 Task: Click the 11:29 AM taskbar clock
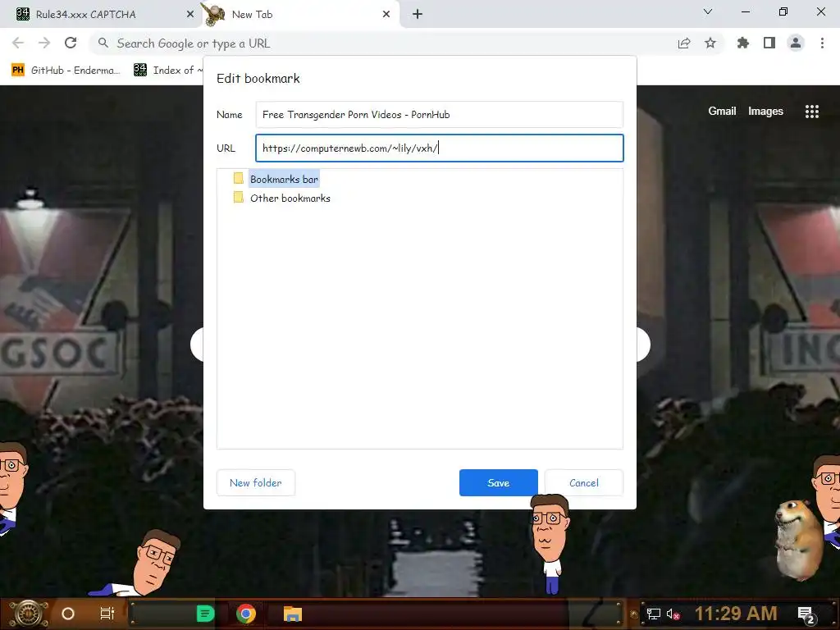tap(736, 614)
